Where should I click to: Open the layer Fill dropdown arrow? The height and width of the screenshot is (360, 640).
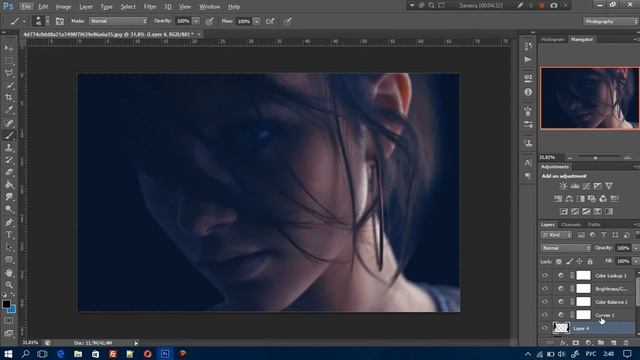[x=636, y=261]
